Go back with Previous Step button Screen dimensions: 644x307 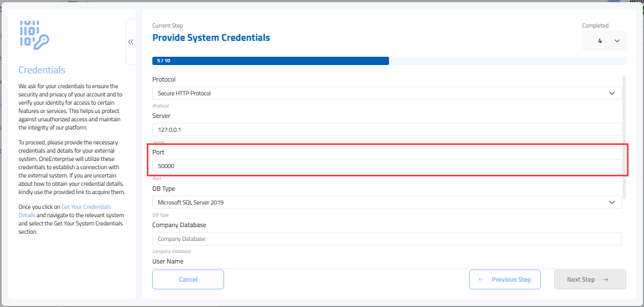504,279
